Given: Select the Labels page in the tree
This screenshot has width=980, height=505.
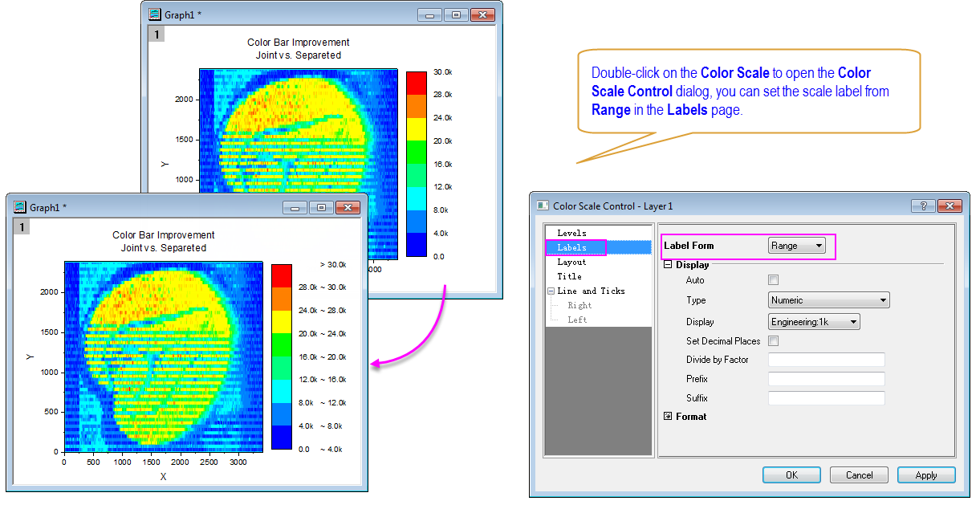Looking at the screenshot, I should (x=571, y=247).
